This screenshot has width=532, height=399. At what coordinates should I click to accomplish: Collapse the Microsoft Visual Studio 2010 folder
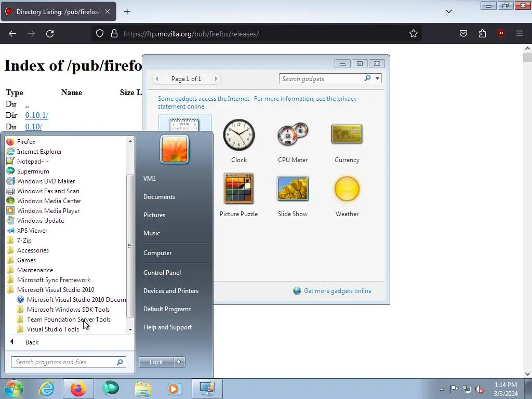click(x=56, y=289)
